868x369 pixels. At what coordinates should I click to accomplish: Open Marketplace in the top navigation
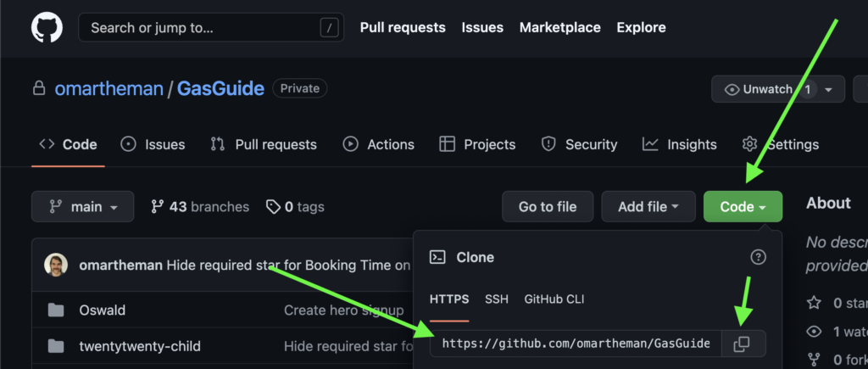click(x=559, y=28)
